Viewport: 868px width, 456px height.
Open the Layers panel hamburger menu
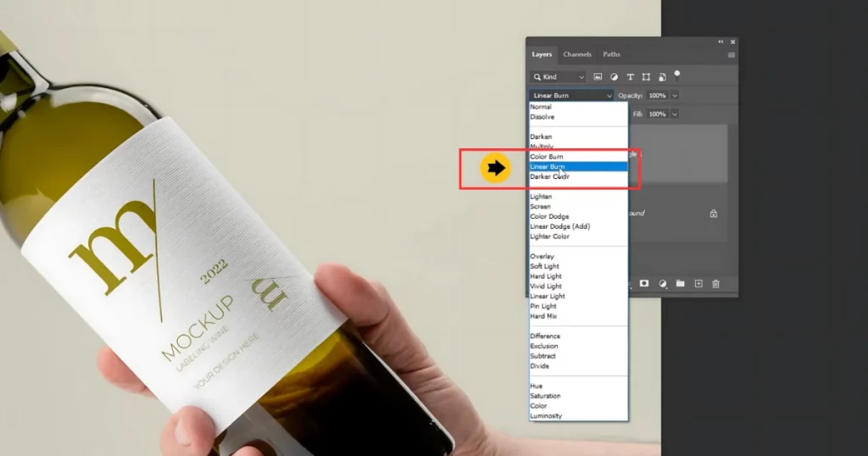click(x=732, y=55)
